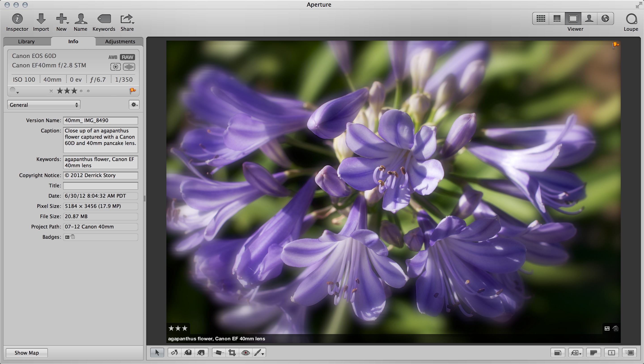The width and height of the screenshot is (644, 364).
Task: Toggle the AF points display button
Action: [129, 67]
